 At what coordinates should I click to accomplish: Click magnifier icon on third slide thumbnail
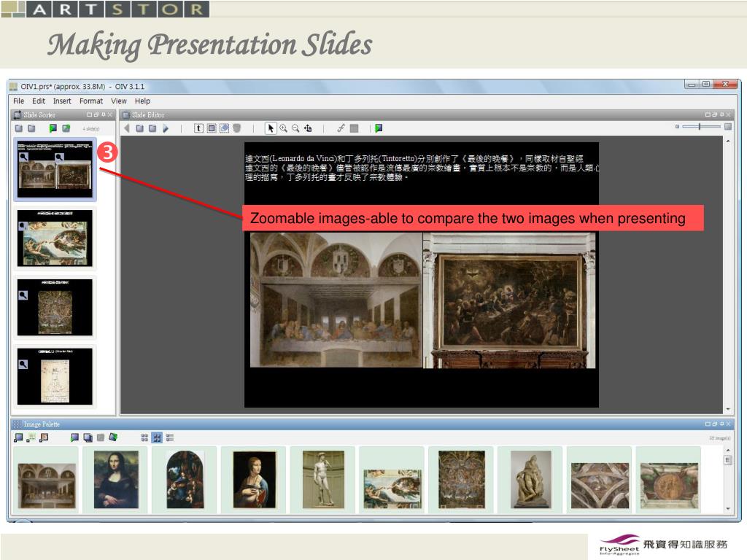click(23, 296)
